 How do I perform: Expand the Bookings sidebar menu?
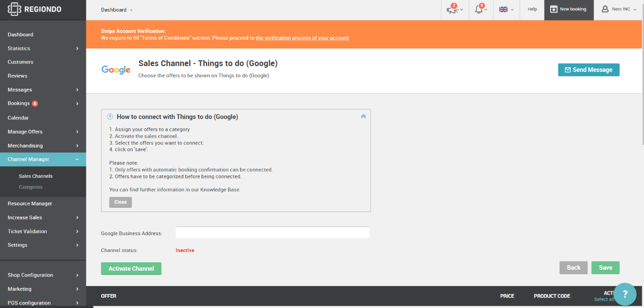[x=43, y=104]
